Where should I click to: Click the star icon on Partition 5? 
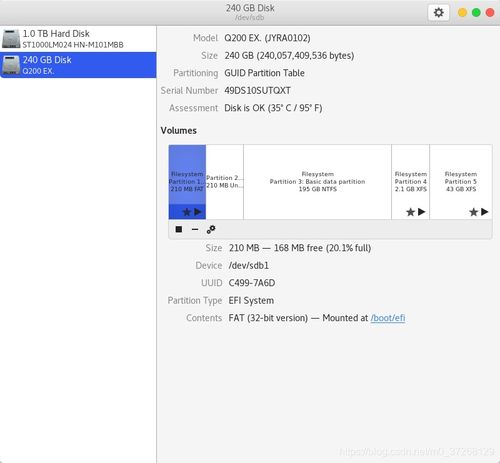473,212
